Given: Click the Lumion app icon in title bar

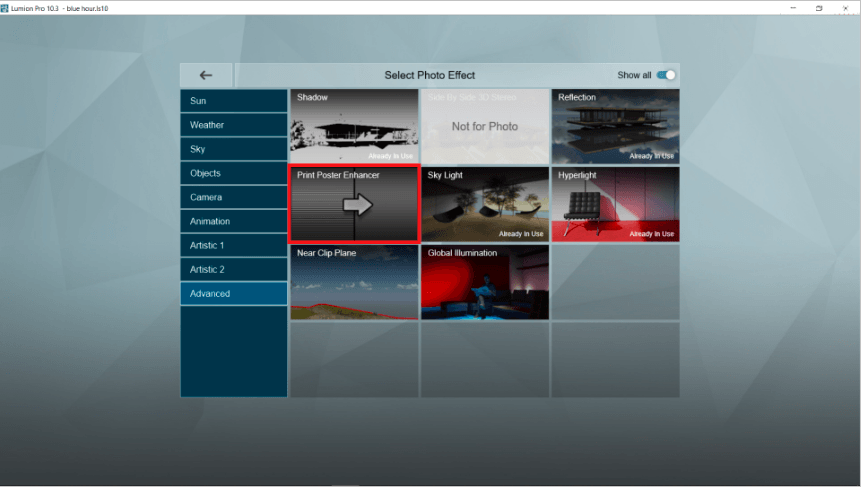Looking at the screenshot, I should [x=6, y=7].
